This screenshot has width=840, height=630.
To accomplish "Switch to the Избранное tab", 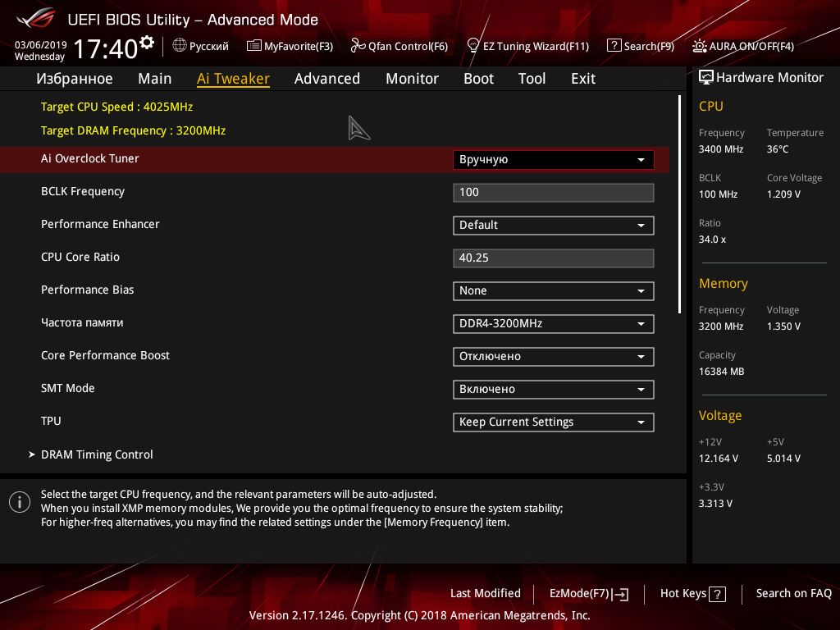I will (75, 79).
